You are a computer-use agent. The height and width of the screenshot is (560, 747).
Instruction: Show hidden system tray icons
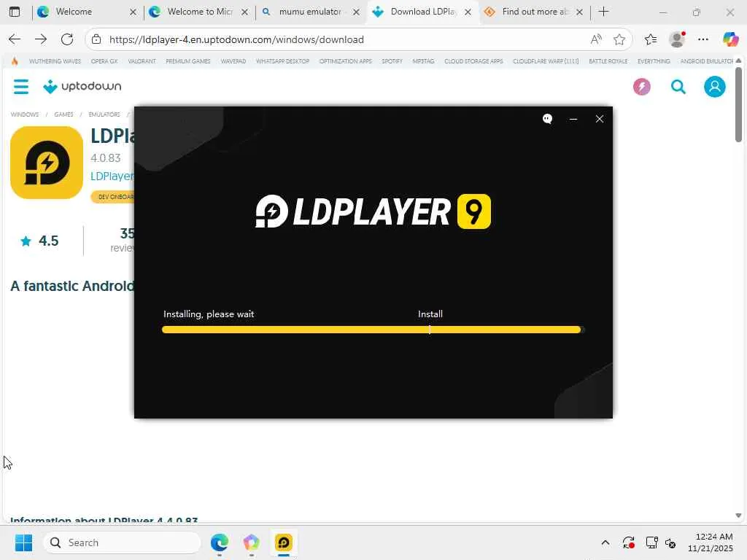click(605, 542)
